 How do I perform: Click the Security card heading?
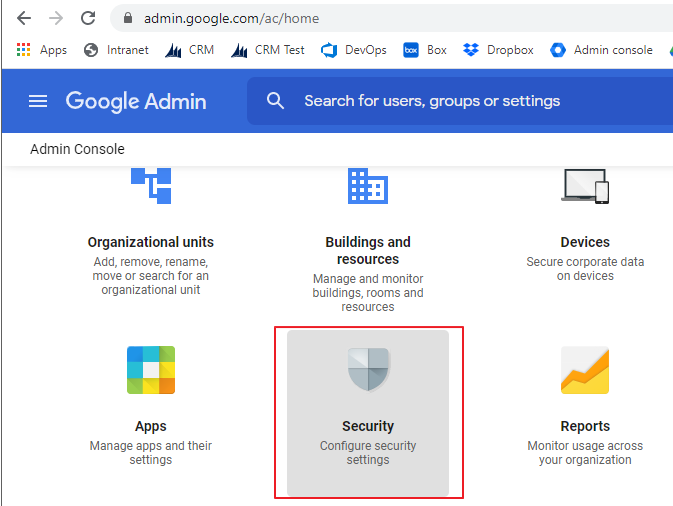(368, 426)
